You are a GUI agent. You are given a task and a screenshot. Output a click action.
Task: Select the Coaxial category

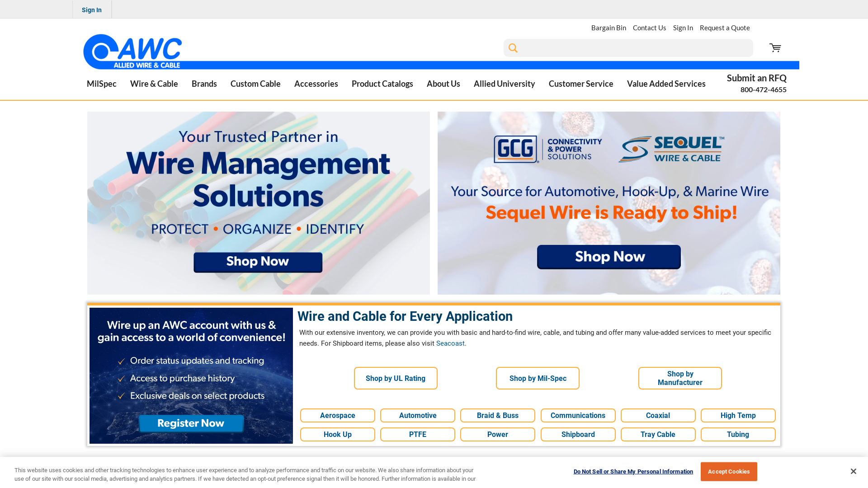(x=658, y=416)
